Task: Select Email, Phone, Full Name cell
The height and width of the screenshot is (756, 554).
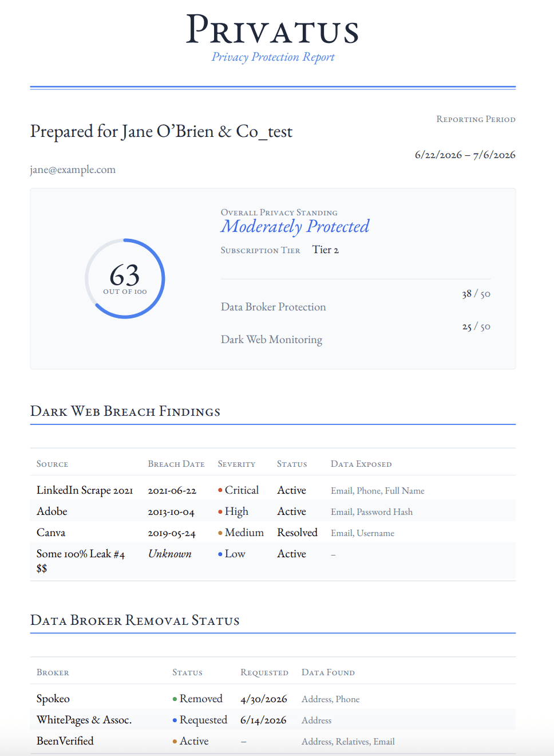Action: click(378, 491)
